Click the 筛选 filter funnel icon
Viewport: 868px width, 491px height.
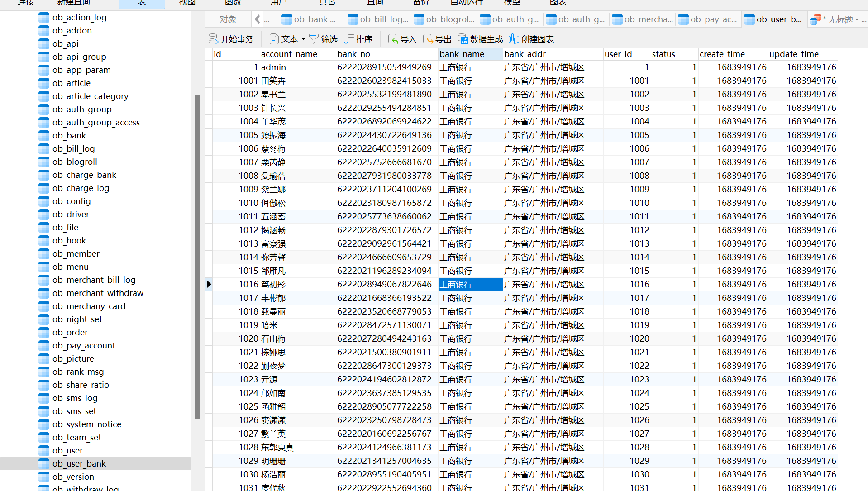314,39
